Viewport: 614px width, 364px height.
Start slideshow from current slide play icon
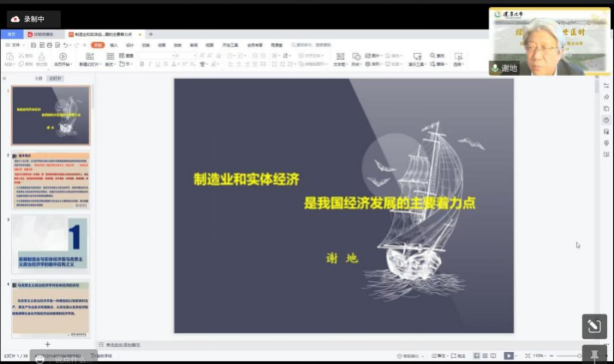tap(63, 57)
